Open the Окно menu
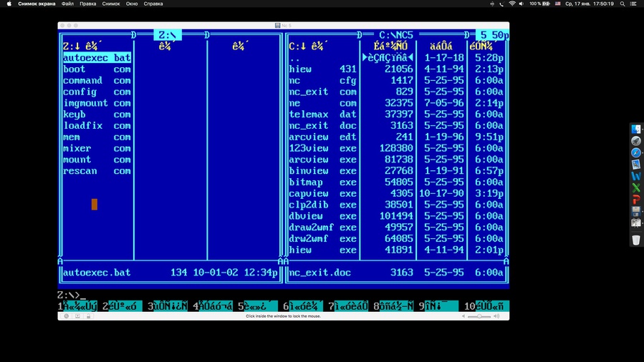Viewport: 644px width, 362px height. point(132,4)
